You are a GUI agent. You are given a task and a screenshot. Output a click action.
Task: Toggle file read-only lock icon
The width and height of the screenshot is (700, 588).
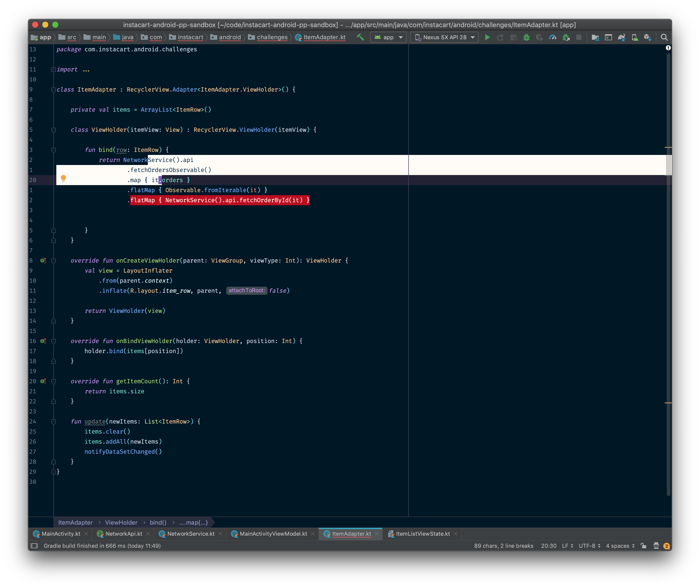coord(643,546)
